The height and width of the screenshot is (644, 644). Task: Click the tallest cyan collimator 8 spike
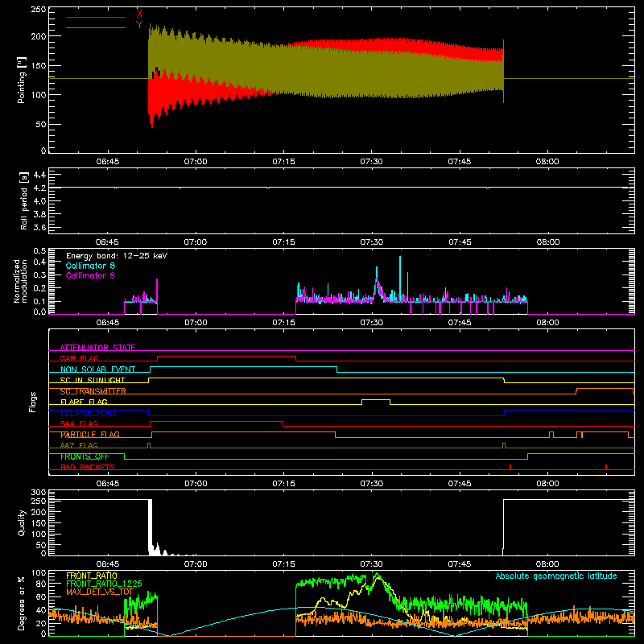(400, 279)
